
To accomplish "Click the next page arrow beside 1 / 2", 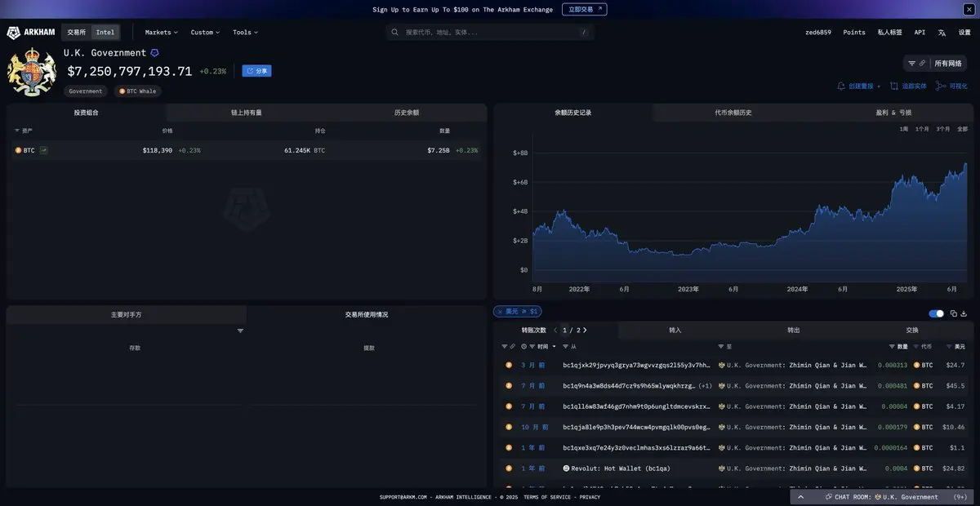I will [x=585, y=330].
